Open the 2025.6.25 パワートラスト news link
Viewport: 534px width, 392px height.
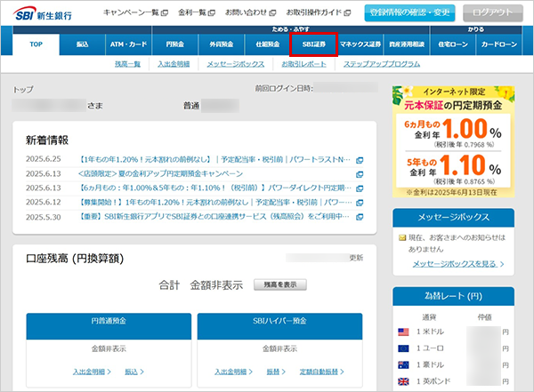[214, 160]
